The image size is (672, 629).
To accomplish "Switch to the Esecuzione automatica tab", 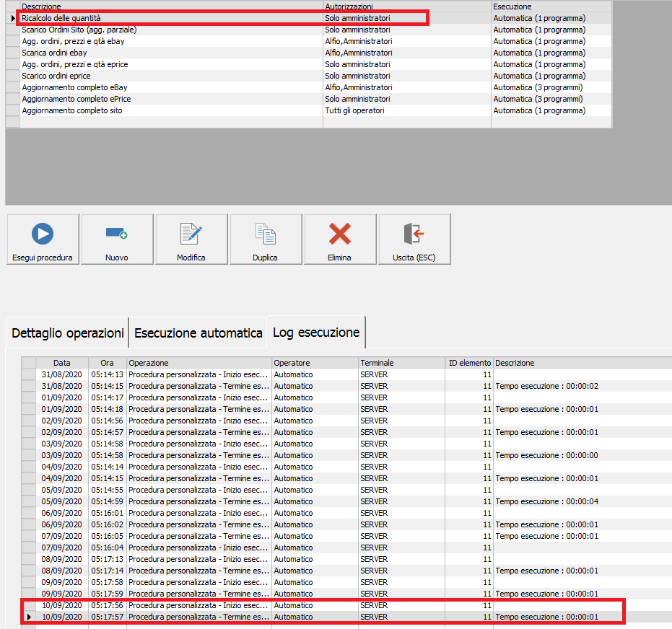I will pyautogui.click(x=198, y=333).
